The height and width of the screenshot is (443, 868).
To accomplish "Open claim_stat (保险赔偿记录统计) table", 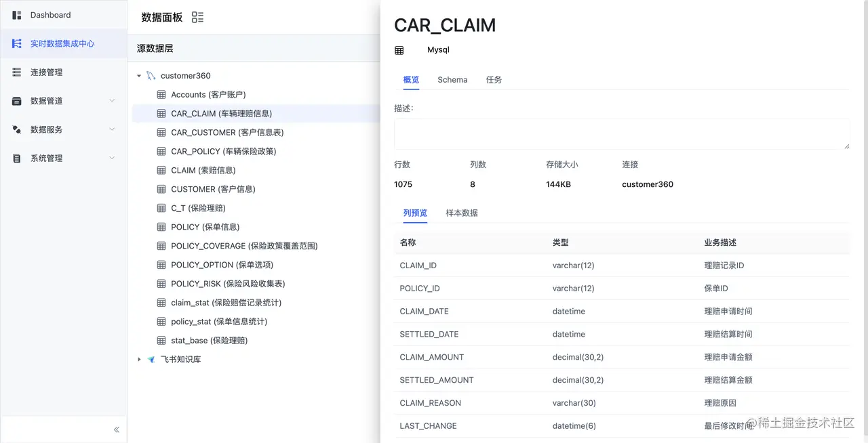I will (226, 303).
